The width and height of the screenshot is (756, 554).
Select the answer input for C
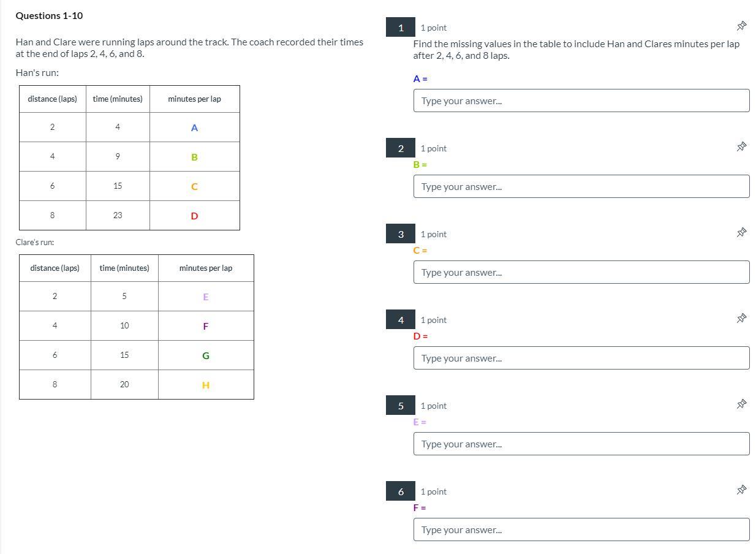tap(581, 272)
